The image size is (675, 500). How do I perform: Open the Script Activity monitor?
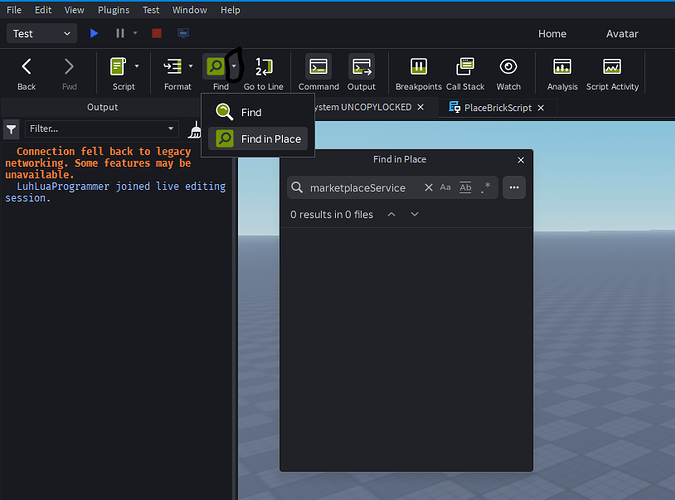point(612,73)
